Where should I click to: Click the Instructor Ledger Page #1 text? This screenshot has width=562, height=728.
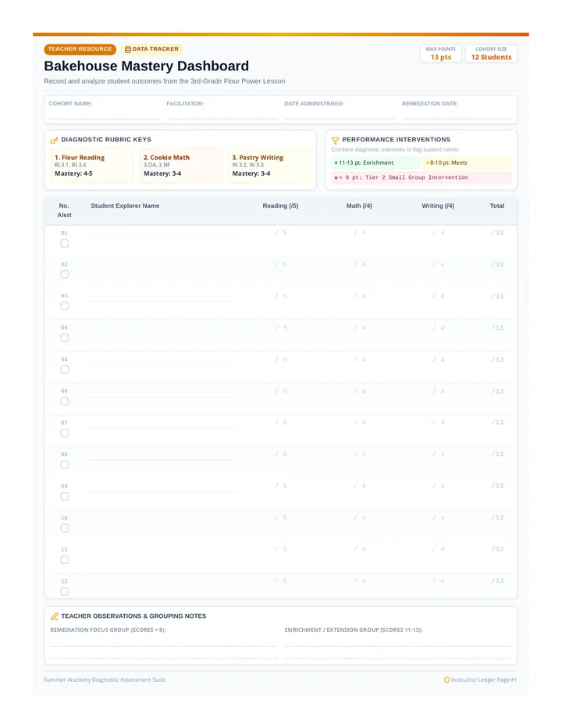point(484,680)
